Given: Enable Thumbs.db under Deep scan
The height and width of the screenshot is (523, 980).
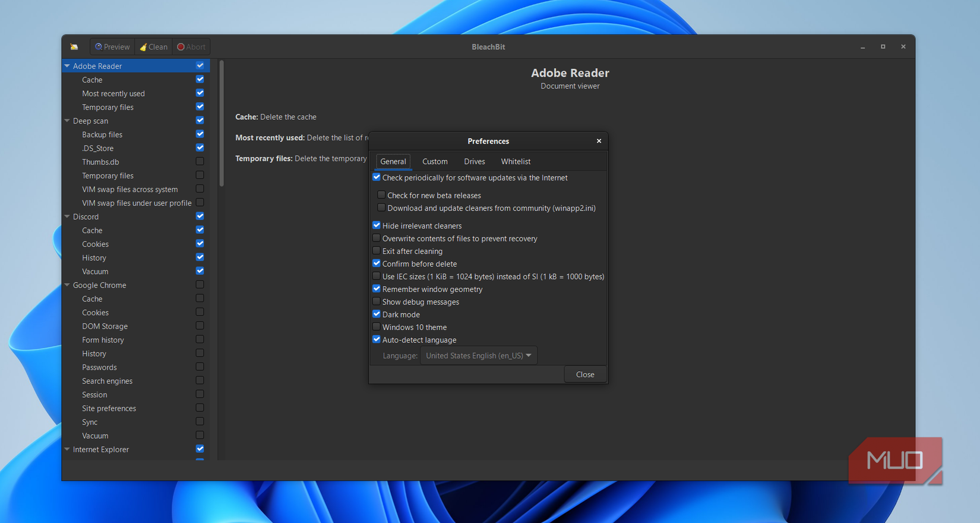Looking at the screenshot, I should tap(200, 161).
